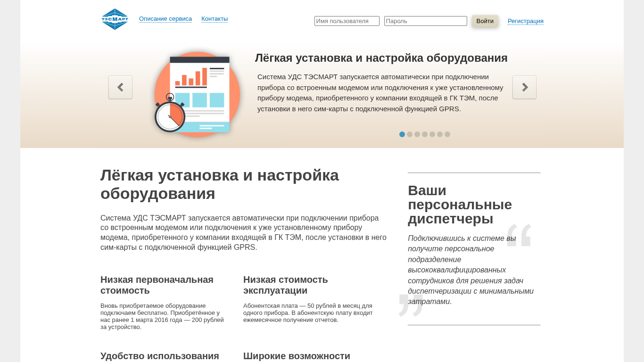Advance to the next slide with the right arrow

point(524,87)
